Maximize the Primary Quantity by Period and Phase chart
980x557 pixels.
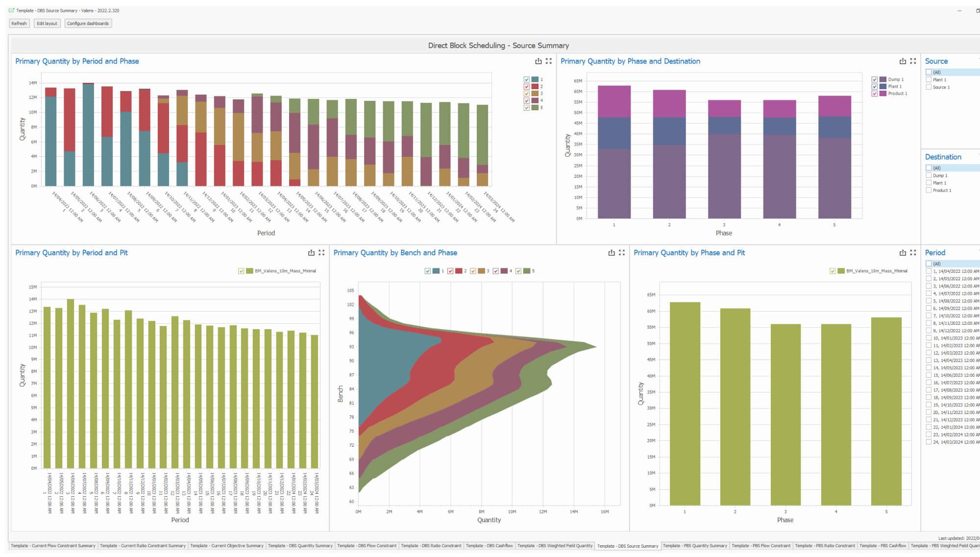[549, 61]
